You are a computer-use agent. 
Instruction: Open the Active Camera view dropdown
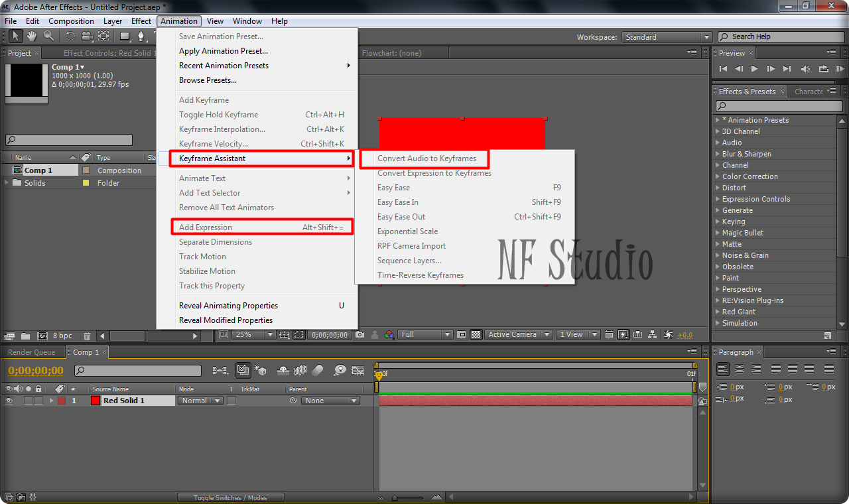518,335
